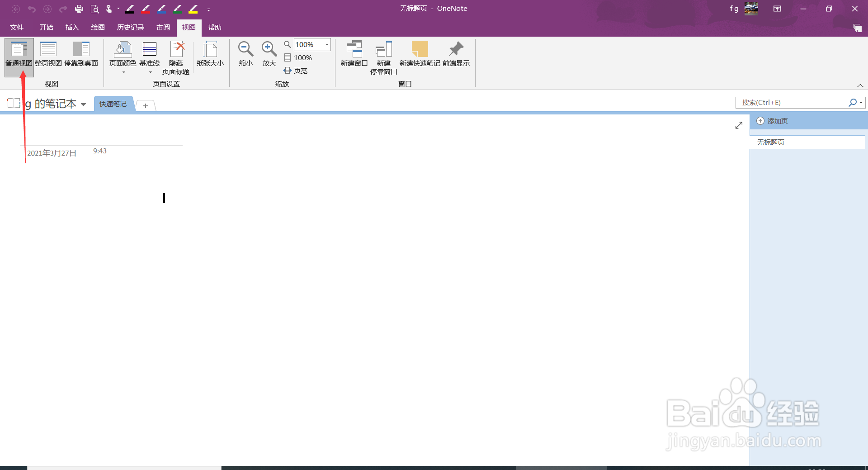This screenshot has height=470, width=868.
Task: Click 添加页 to add page
Action: tap(773, 121)
